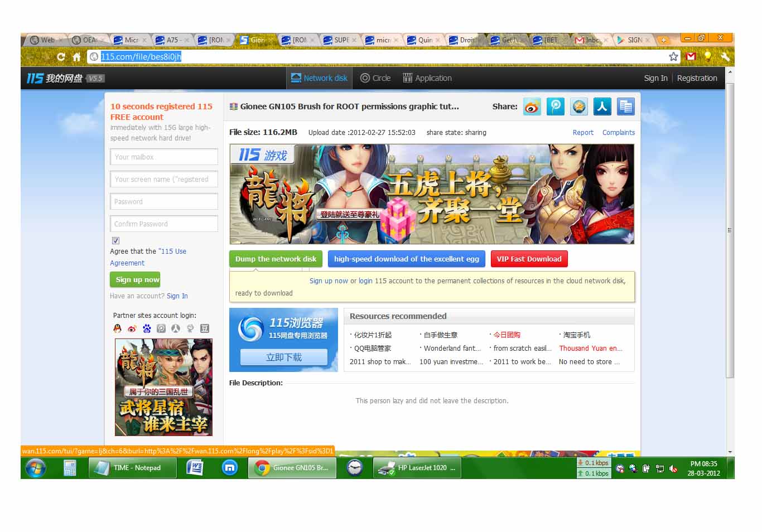
Task: Open the Thousand Yuan en... recommended link
Action: [591, 348]
